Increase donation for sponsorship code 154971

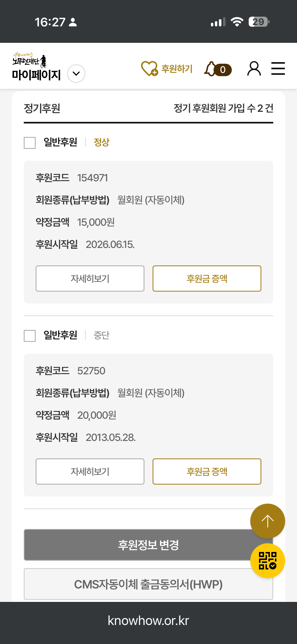pyautogui.click(x=207, y=278)
